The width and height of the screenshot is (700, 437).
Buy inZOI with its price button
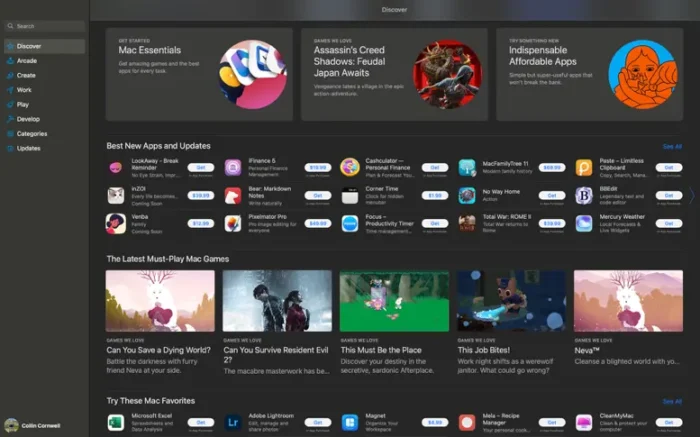[x=201, y=196]
